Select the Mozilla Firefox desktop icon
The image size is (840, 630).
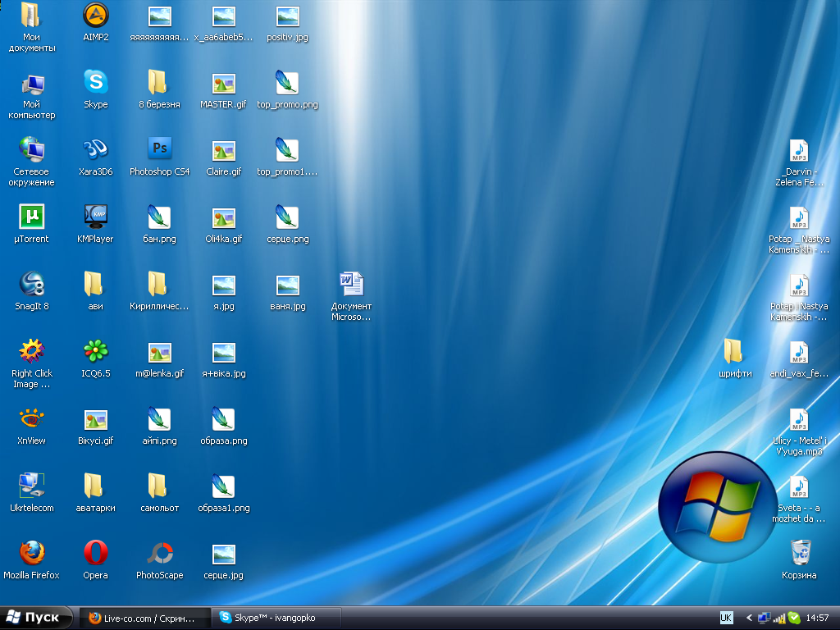(x=31, y=553)
